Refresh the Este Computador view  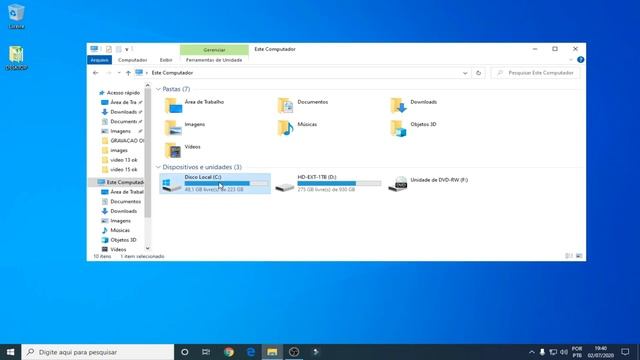pyautogui.click(x=478, y=73)
